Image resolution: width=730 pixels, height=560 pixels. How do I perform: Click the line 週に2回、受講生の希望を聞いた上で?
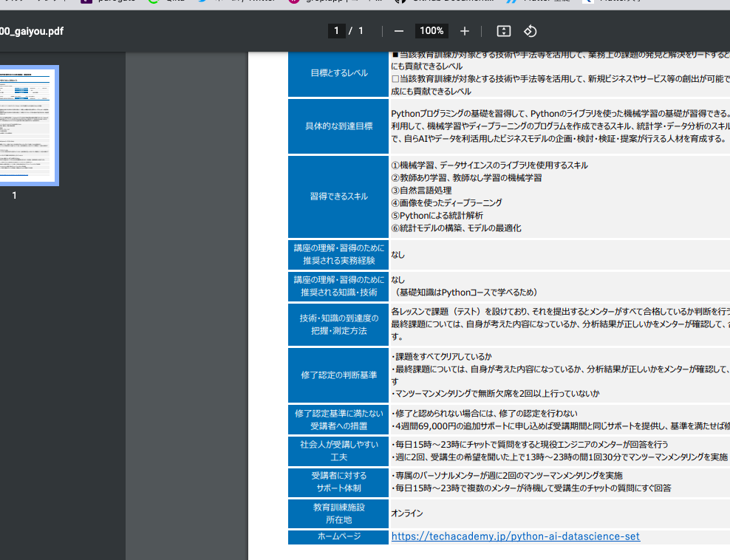[559, 457]
